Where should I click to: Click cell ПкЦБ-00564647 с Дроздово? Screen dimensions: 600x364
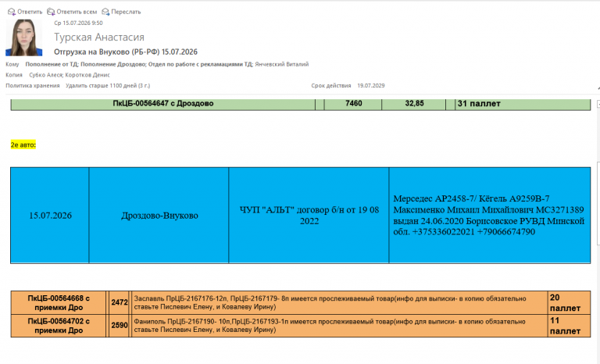[163, 104]
